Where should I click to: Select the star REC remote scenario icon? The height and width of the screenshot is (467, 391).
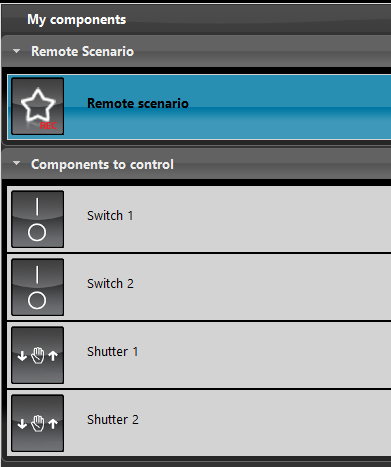pos(37,106)
